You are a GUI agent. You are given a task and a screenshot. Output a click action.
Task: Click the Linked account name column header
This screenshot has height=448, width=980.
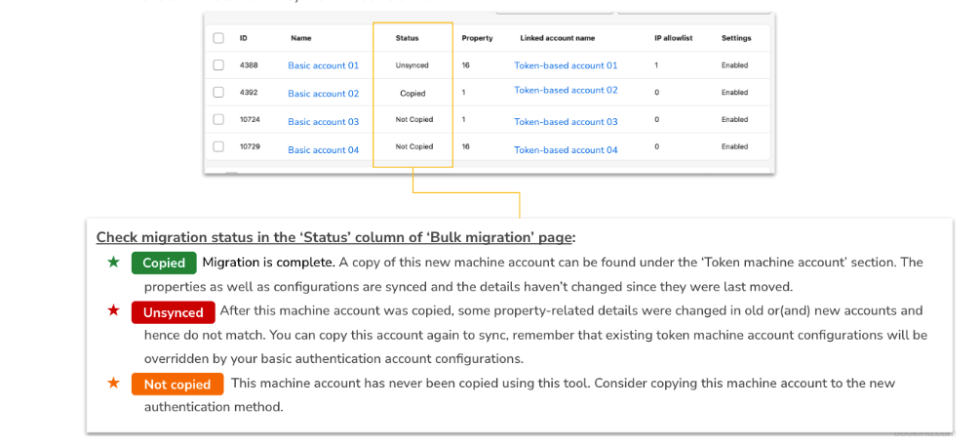[557, 38]
